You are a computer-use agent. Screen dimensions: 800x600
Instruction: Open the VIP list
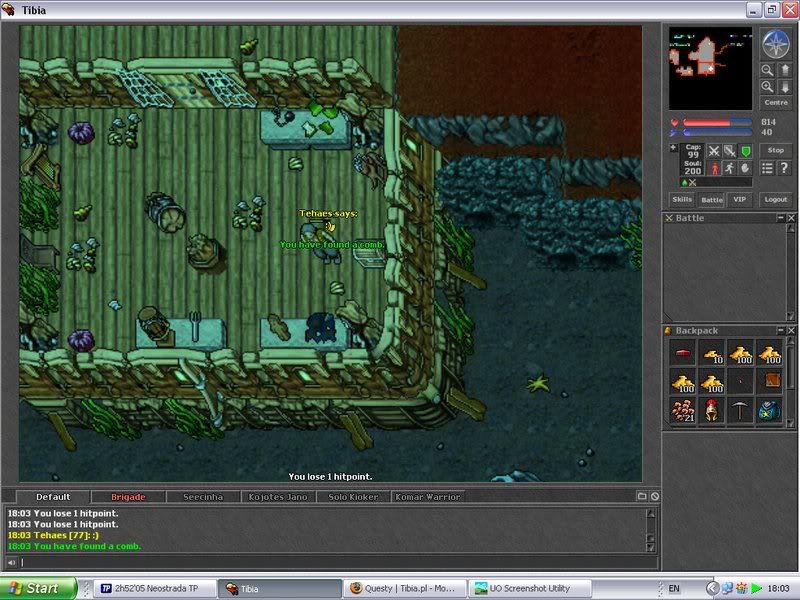coord(739,199)
